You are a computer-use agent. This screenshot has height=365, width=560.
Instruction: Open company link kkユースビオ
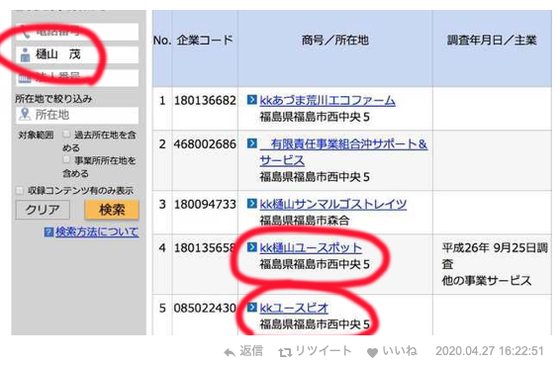(294, 308)
